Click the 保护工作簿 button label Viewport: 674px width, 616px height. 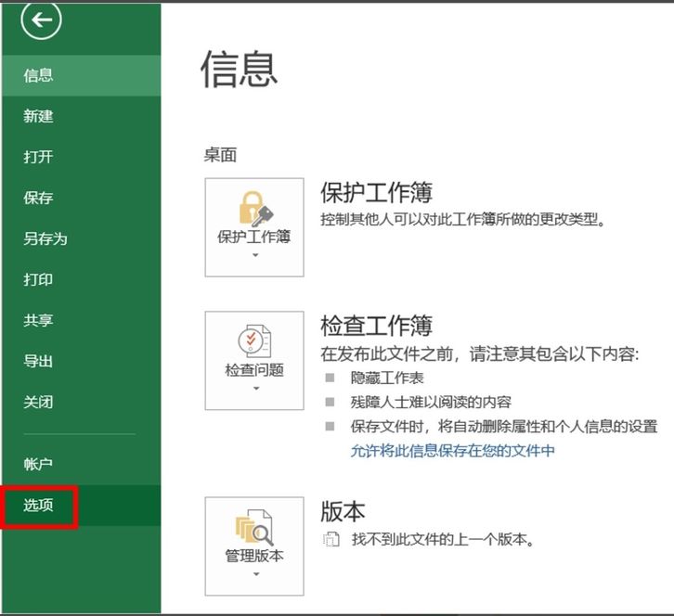tap(254, 237)
